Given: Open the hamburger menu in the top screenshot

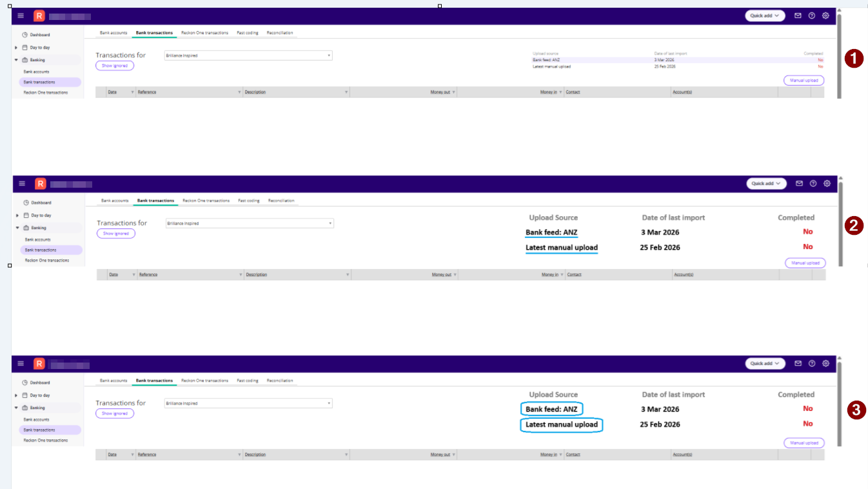Looking at the screenshot, I should tap(21, 15).
